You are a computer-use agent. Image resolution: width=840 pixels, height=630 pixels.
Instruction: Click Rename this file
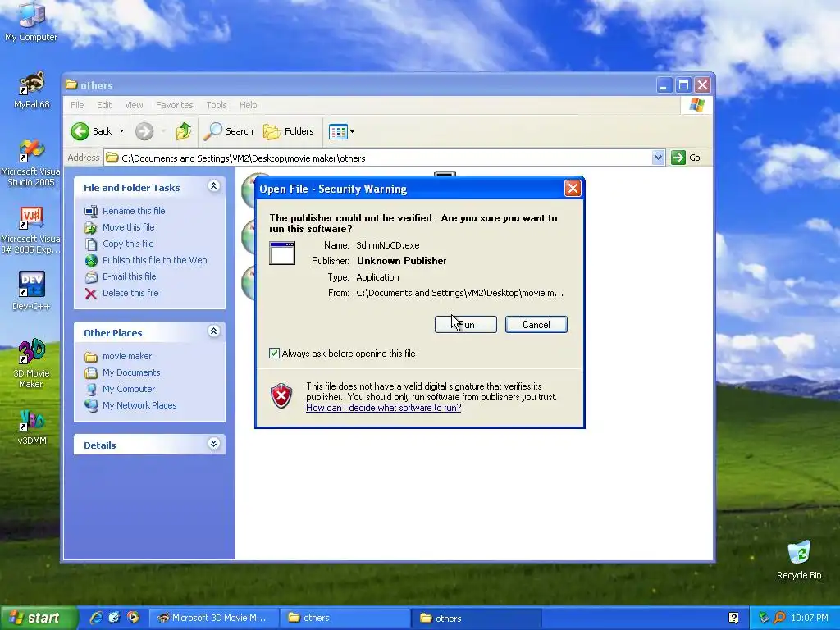[x=134, y=211]
